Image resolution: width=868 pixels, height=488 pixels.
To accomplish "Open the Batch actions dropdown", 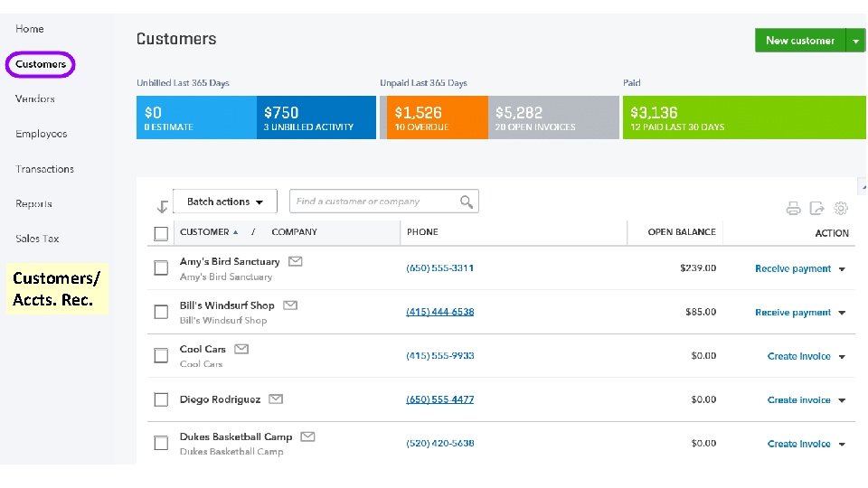I will (225, 202).
